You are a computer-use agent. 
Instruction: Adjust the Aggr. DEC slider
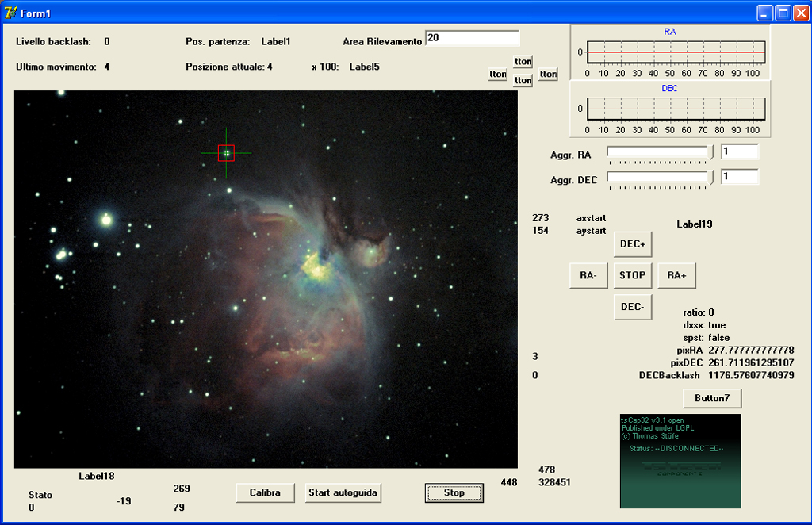point(661,180)
